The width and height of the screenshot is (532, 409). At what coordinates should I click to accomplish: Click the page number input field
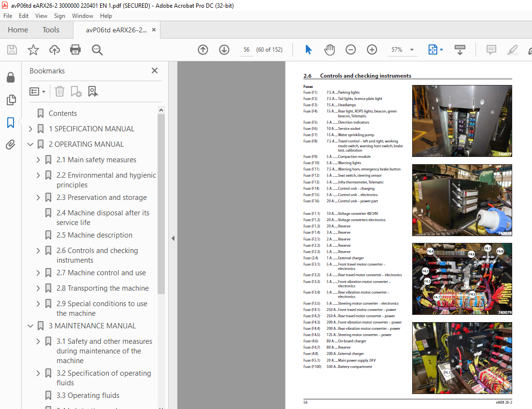tap(246, 50)
